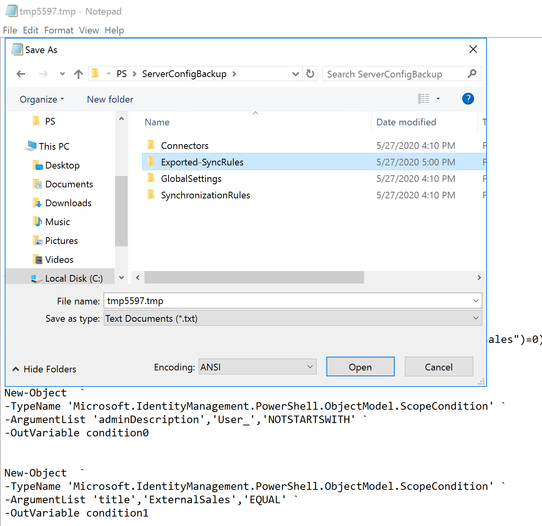Open Notepad Edit menu
Image resolution: width=542 pixels, height=526 pixels.
[x=30, y=30]
